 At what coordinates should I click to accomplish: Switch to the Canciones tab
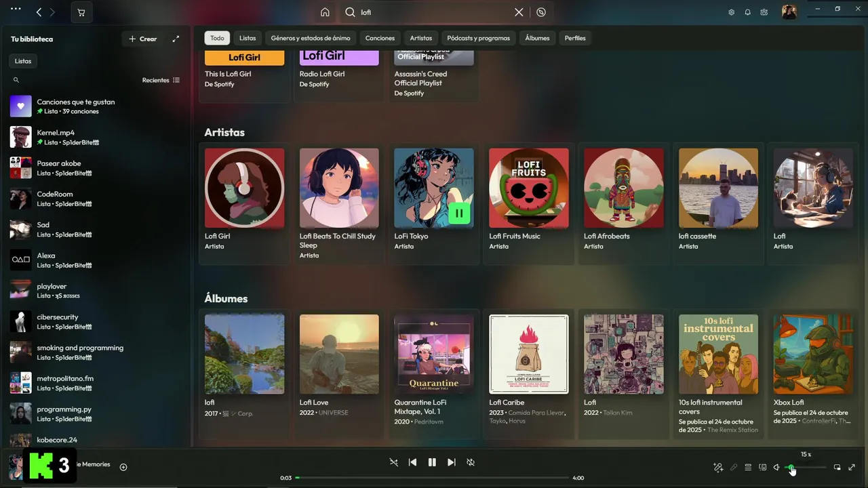click(x=380, y=38)
